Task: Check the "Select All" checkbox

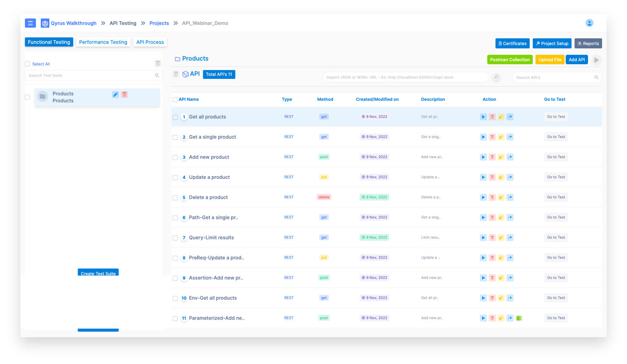Action: tap(27, 64)
